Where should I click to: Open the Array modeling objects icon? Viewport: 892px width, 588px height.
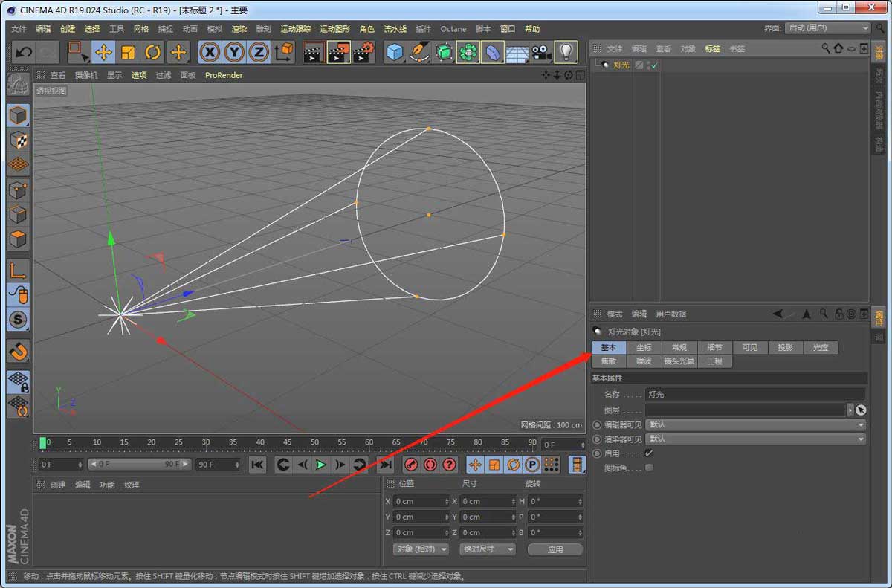click(x=468, y=52)
